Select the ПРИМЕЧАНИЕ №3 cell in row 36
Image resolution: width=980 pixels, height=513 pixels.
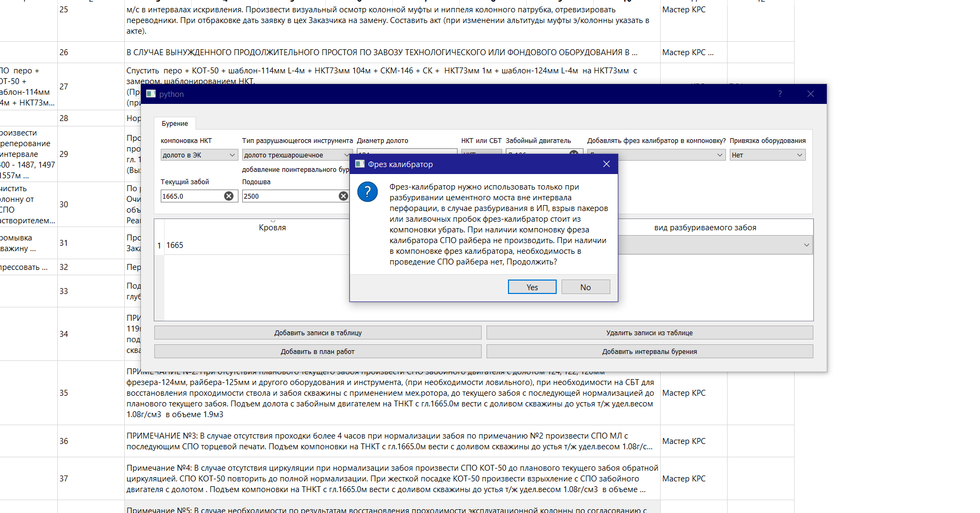pyautogui.click(x=392, y=441)
